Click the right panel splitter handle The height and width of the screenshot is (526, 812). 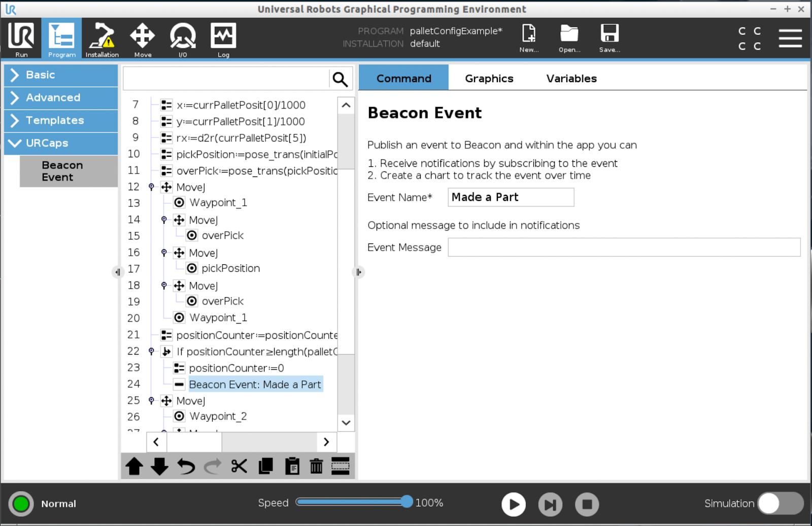[x=359, y=272]
